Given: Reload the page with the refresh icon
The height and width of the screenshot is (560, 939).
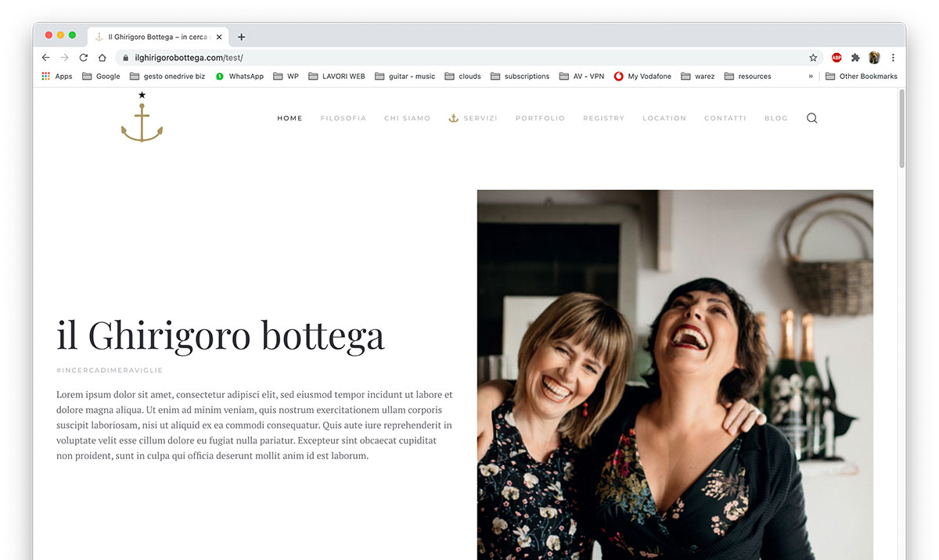Looking at the screenshot, I should click(83, 58).
